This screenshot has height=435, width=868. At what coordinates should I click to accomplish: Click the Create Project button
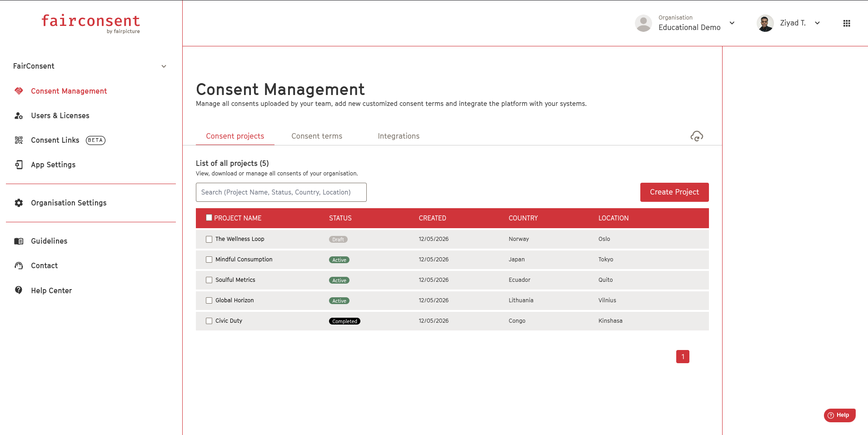pos(674,192)
